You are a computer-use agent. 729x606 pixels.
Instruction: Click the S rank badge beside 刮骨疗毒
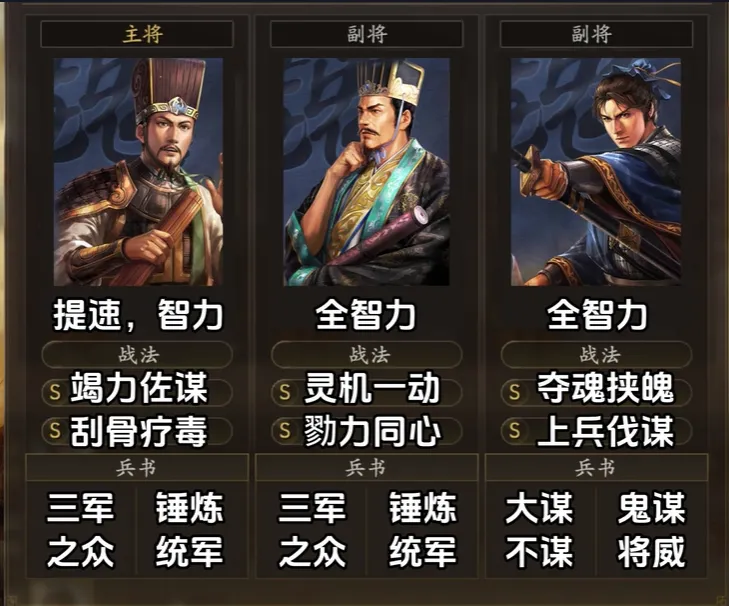(x=55, y=431)
